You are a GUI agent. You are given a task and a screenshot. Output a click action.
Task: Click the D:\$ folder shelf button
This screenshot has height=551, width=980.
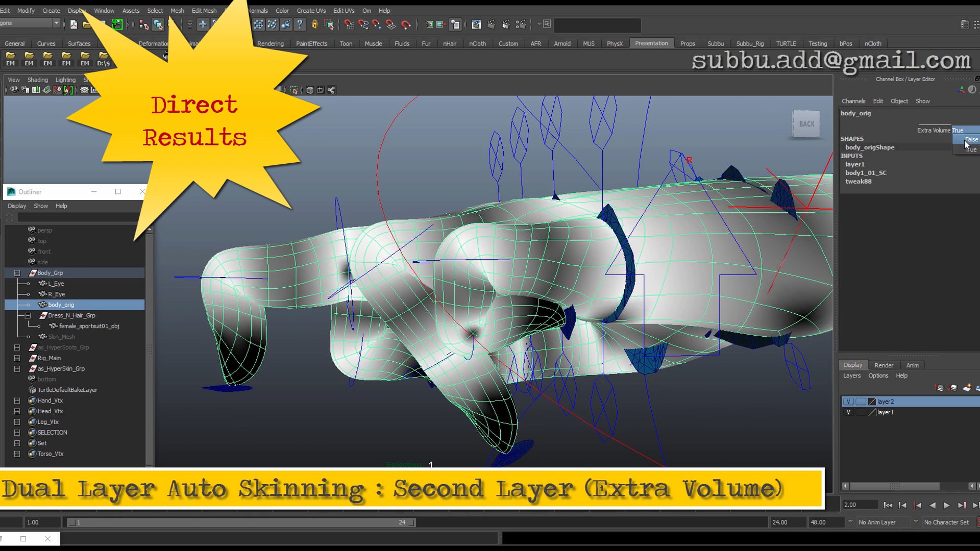(x=104, y=59)
